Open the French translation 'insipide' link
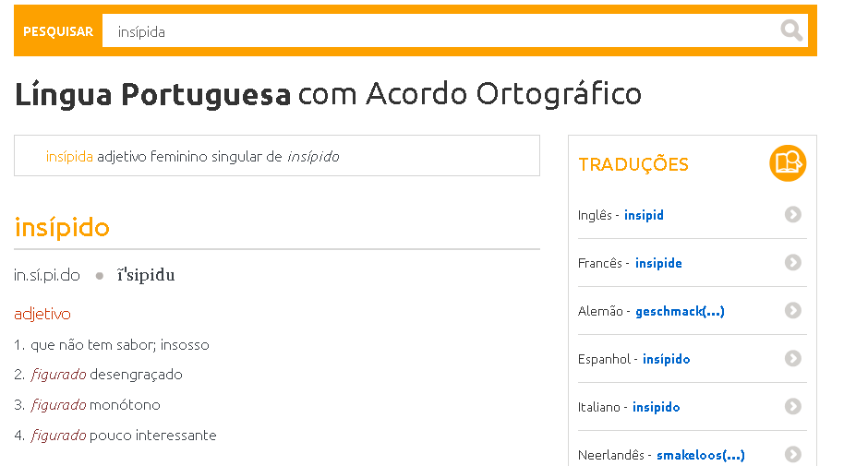The height and width of the screenshot is (466, 868). [x=658, y=263]
